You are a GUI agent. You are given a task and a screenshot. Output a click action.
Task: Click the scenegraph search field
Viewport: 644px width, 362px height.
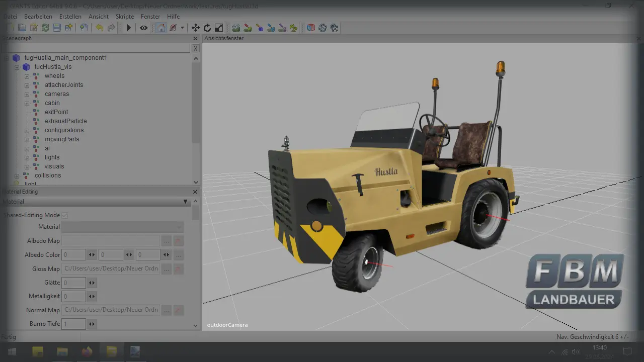click(96, 48)
